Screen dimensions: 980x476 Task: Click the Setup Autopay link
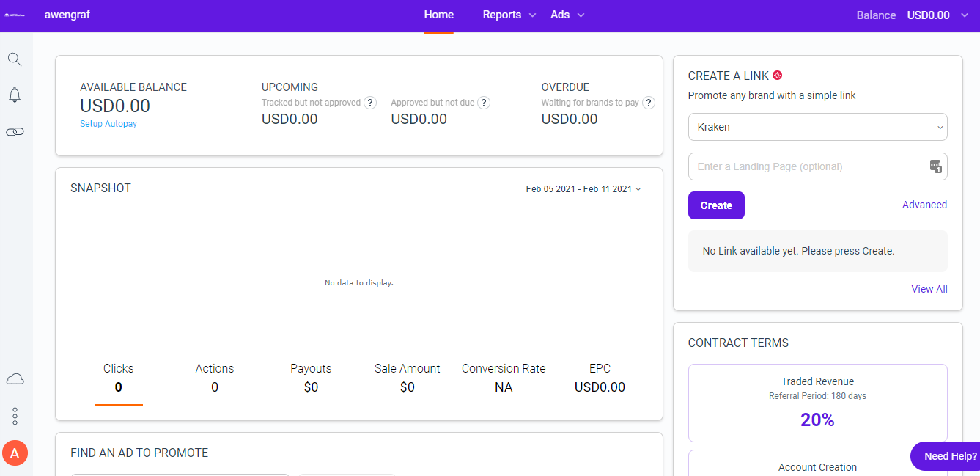[x=108, y=124]
